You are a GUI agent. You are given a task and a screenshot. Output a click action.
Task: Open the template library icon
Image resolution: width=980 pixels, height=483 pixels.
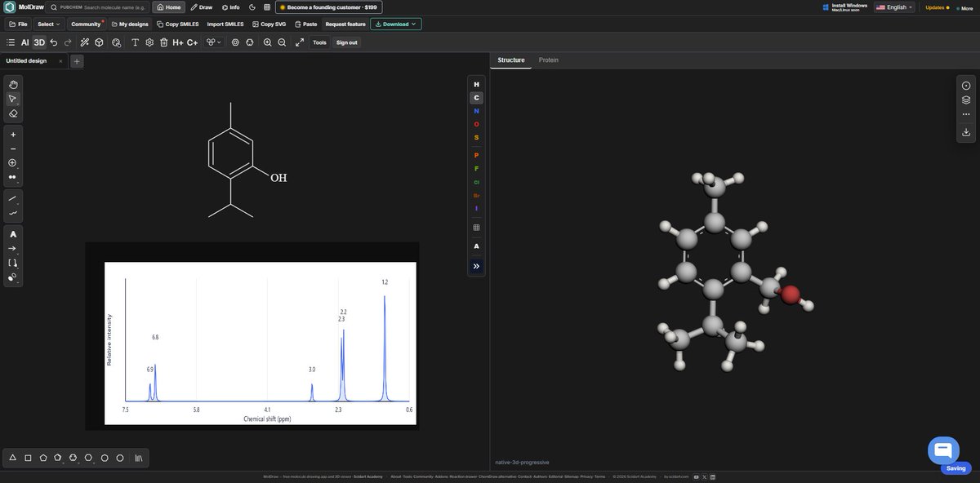139,458
